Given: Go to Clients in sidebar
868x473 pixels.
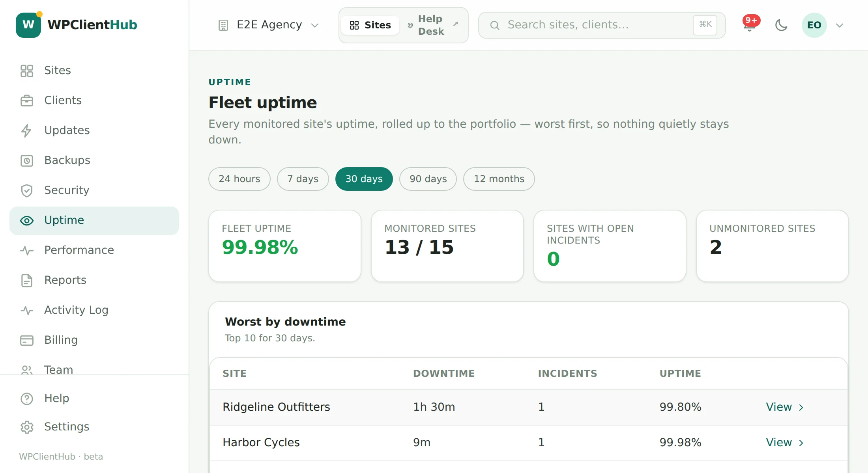Looking at the screenshot, I should 94,101.
